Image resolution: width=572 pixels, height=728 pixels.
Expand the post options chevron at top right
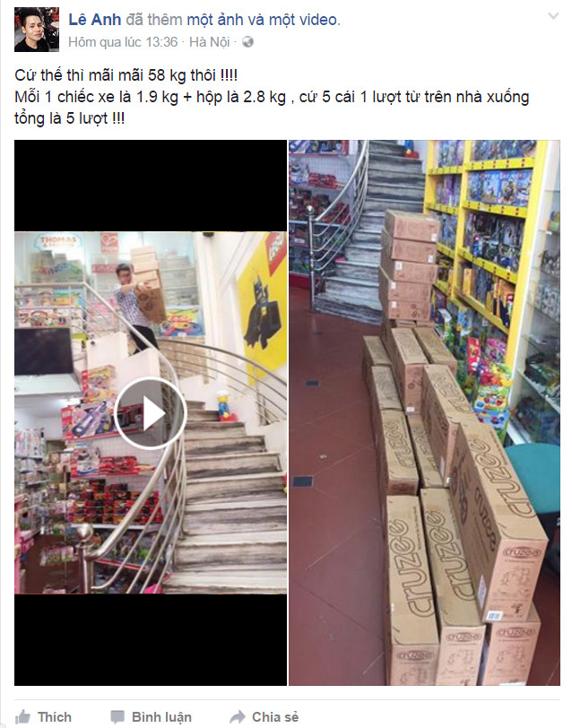tap(553, 16)
